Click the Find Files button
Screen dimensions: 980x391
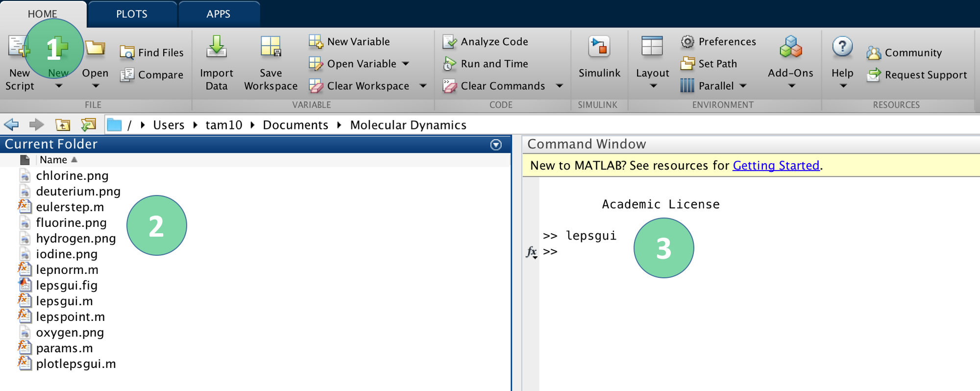[152, 52]
